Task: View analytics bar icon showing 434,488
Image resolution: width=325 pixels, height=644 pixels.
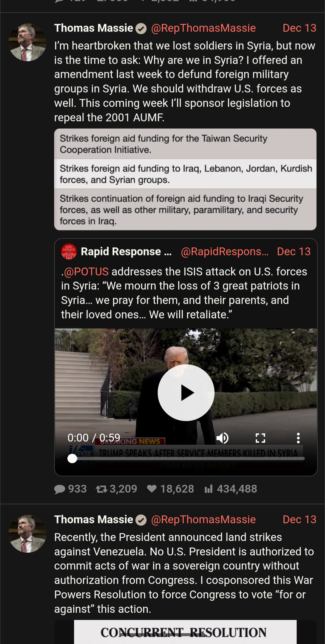Action: click(209, 489)
